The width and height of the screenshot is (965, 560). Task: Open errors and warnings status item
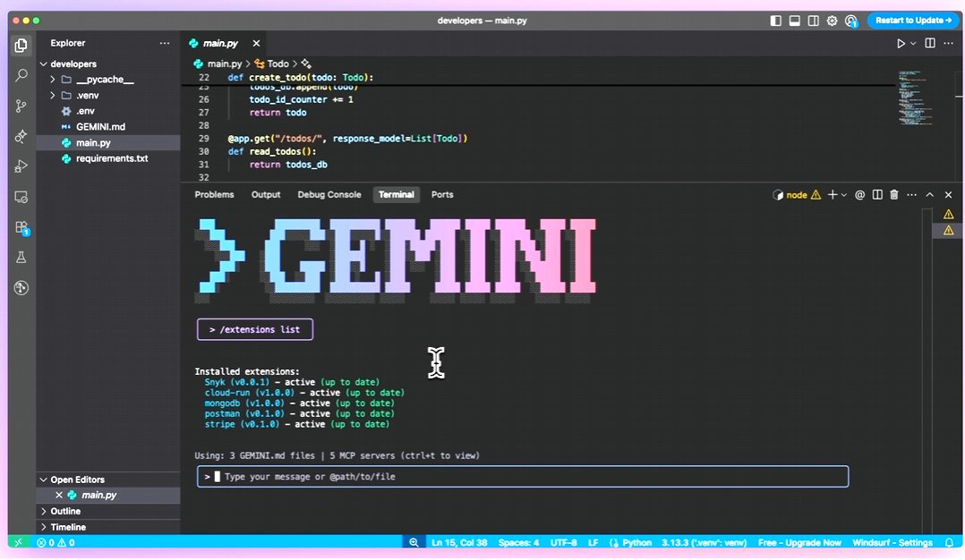(56, 543)
